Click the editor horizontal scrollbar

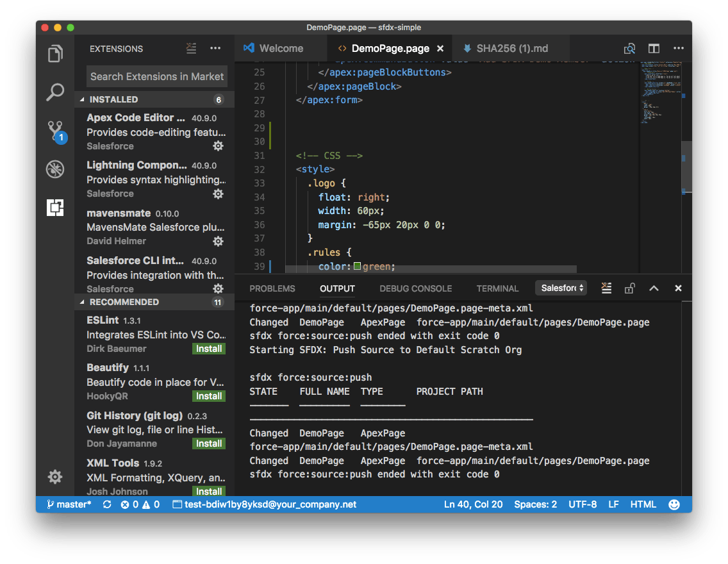(431, 269)
